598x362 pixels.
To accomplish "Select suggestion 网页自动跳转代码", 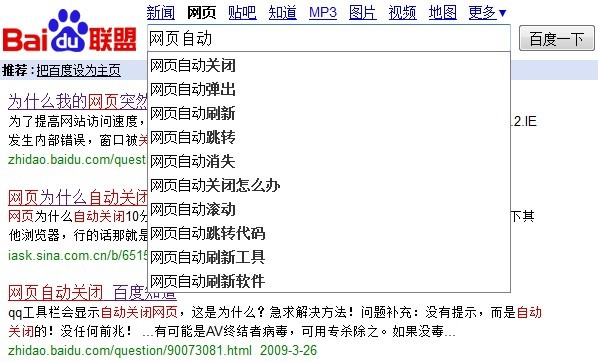I will tap(329, 233).
